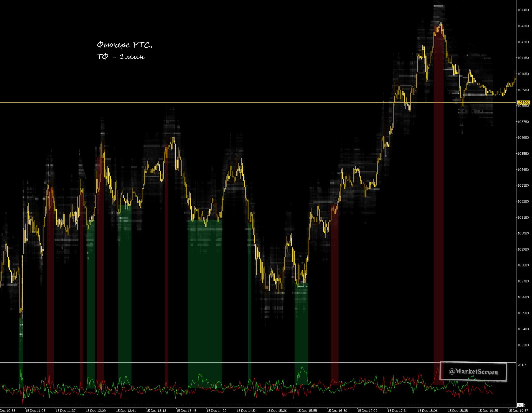Click the 'ТФ – 1мин' timeframe annotation
The height and width of the screenshot is (413, 532).
click(x=121, y=57)
